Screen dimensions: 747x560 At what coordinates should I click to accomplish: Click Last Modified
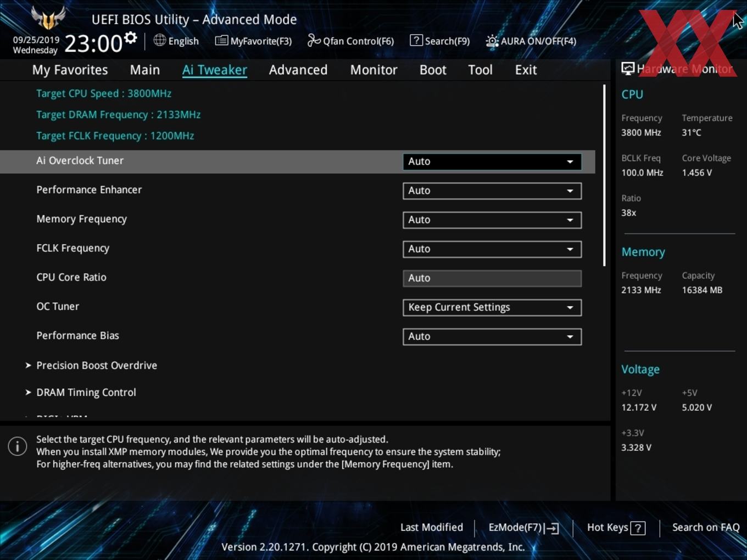(x=432, y=527)
